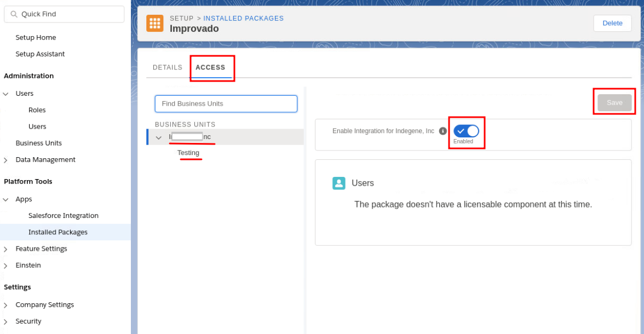644x334 pixels.
Task: Click the info icon beside Enable Integration
Action: pos(442,131)
